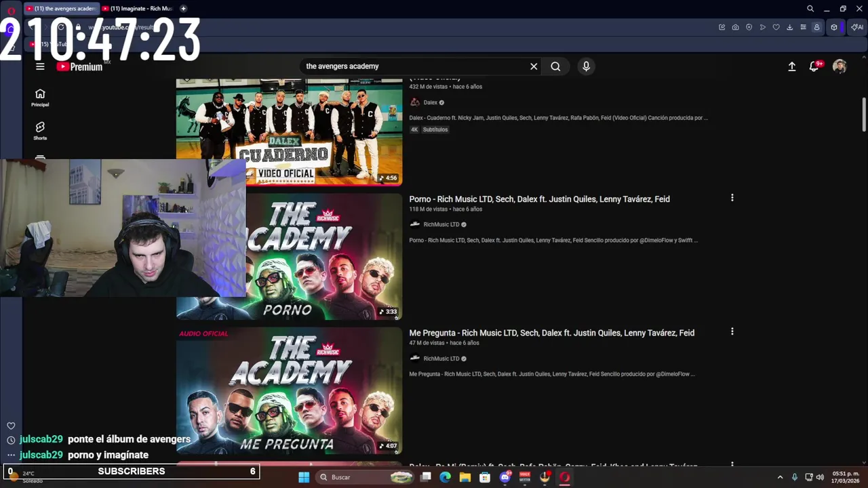Open Discord from the taskbar
Viewport: 868px width, 488px height.
[505, 477]
